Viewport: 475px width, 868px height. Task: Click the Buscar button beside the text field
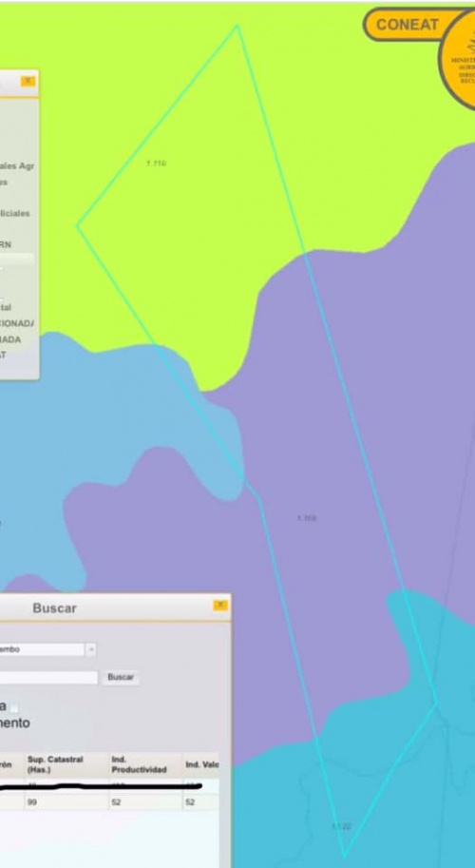tap(121, 677)
